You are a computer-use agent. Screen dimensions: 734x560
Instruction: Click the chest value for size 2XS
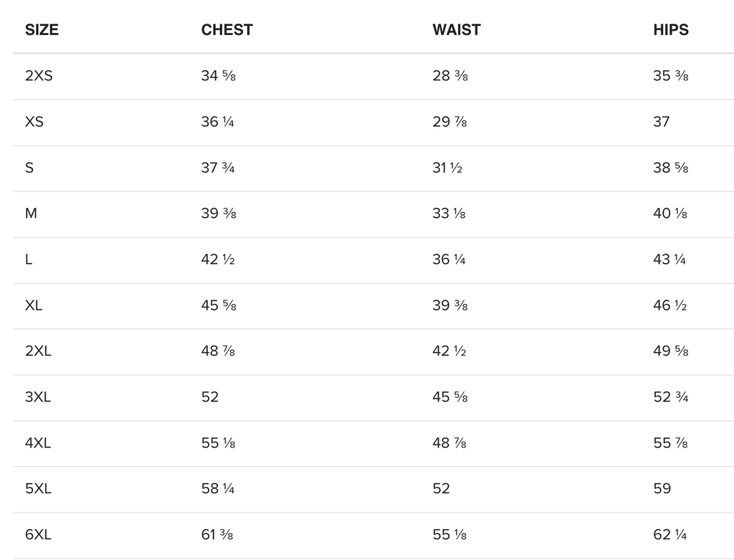tap(218, 76)
